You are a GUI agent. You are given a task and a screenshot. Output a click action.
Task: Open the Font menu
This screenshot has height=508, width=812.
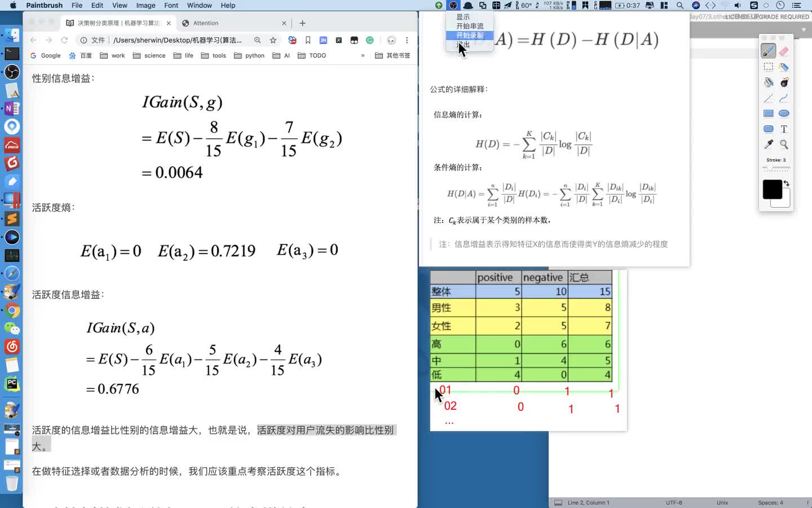tap(171, 5)
